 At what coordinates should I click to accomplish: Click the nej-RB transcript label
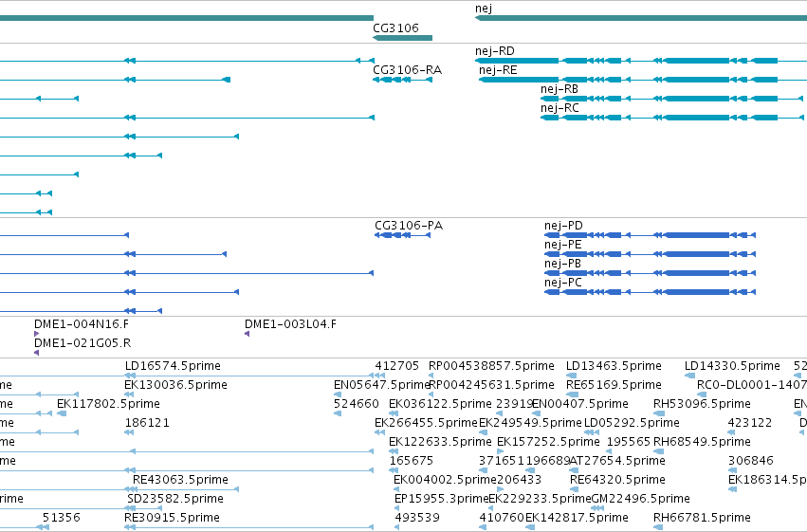tap(559, 89)
